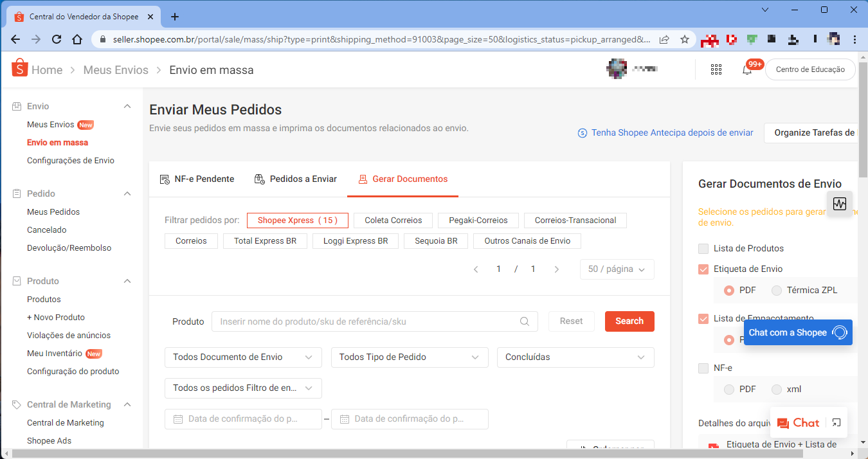
Task: Select the radio under Lista de Empacotamento
Action: point(729,340)
